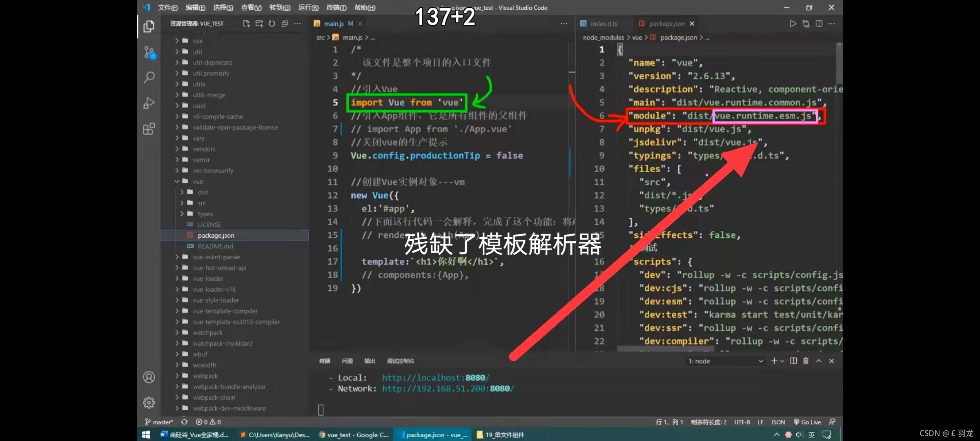The image size is (980, 441).
Task: Click the master branch indicator in the status bar
Action: click(159, 422)
